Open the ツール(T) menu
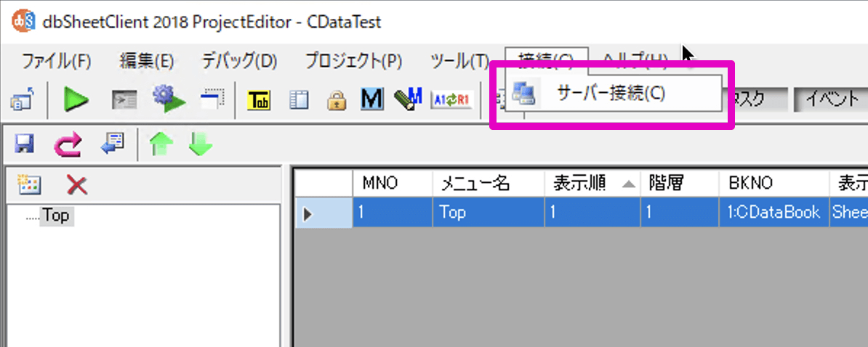This screenshot has height=347, width=868. (x=460, y=61)
